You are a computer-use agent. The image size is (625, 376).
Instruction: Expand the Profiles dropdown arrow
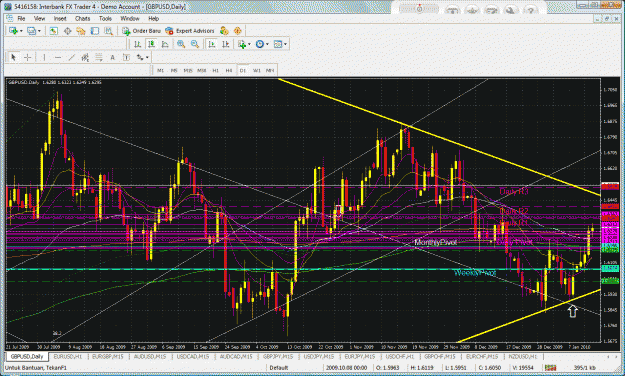(x=39, y=31)
